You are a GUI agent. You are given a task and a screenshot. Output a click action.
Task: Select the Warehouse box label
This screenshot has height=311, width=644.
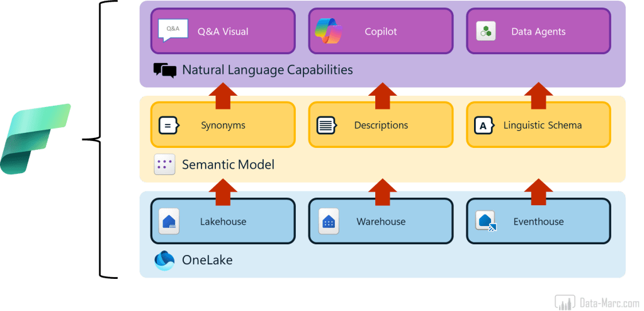pyautogui.click(x=381, y=222)
